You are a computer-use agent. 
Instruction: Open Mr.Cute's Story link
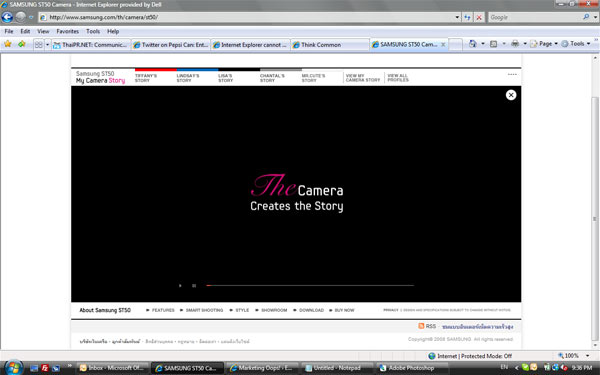(313, 78)
